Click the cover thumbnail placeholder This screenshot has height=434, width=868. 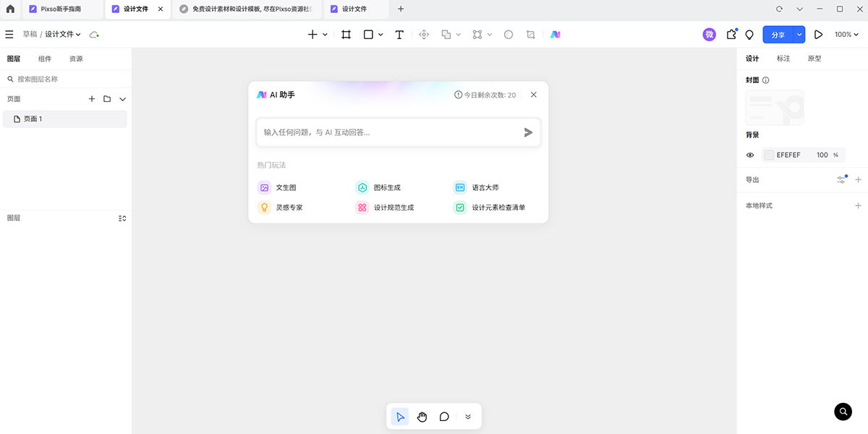[x=775, y=108]
